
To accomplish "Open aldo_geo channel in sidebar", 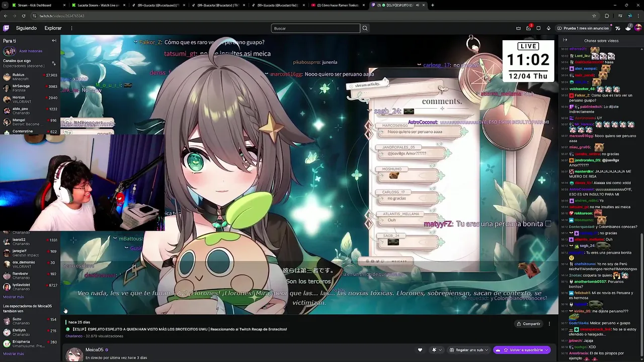I will point(30,111).
